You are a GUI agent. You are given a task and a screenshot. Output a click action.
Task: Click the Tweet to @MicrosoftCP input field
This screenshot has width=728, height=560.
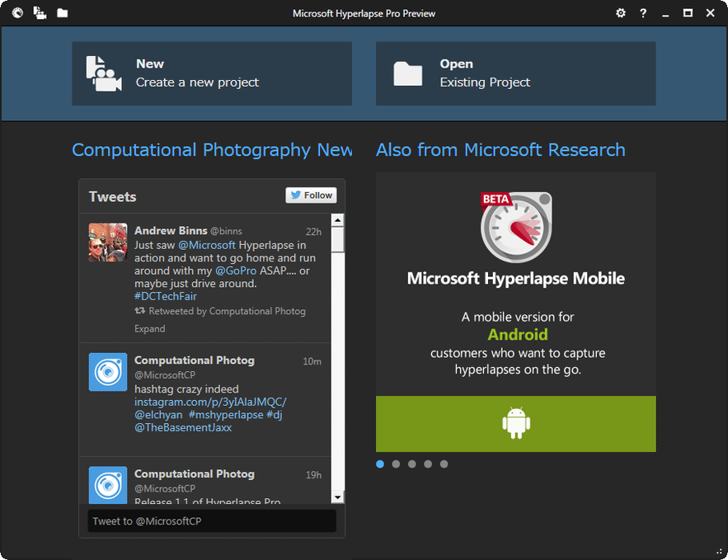[x=212, y=521]
